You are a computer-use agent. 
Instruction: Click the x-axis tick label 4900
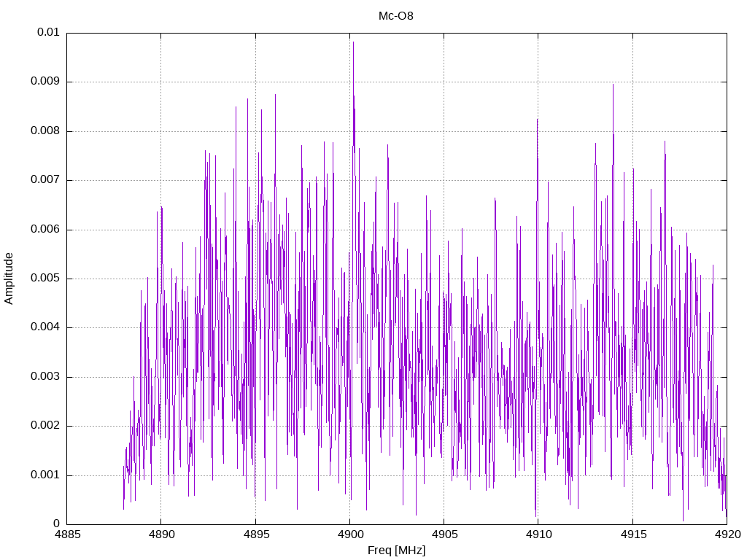pyautogui.click(x=350, y=534)
